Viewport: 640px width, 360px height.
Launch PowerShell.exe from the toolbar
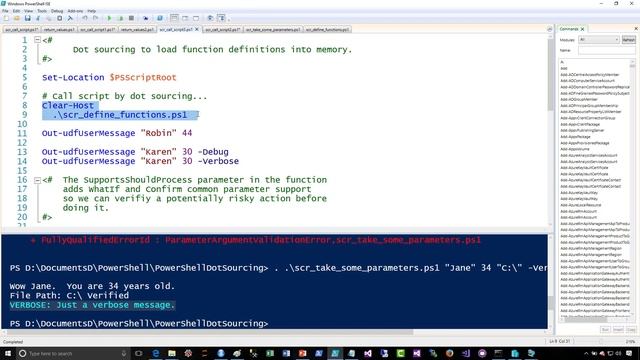click(x=160, y=18)
